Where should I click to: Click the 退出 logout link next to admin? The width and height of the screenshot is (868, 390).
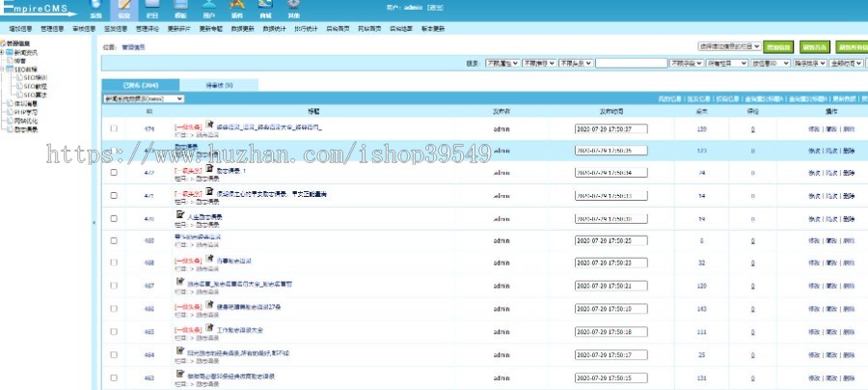coord(435,8)
